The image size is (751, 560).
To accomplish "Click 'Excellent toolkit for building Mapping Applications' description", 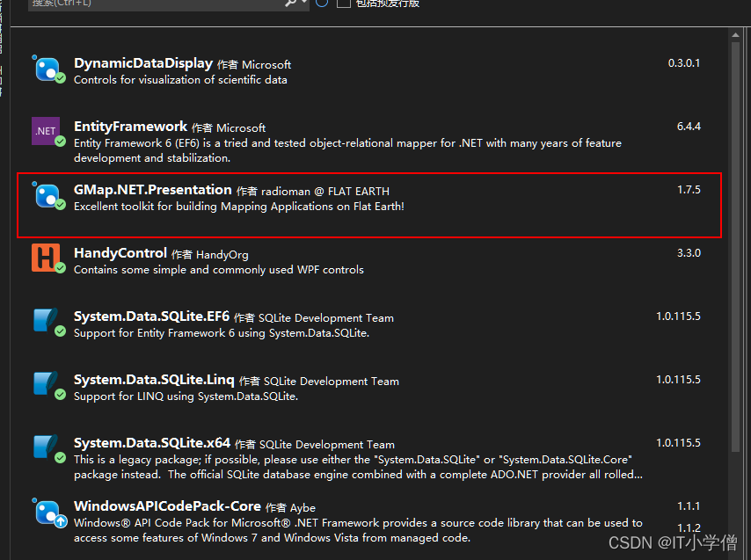I will click(x=239, y=207).
